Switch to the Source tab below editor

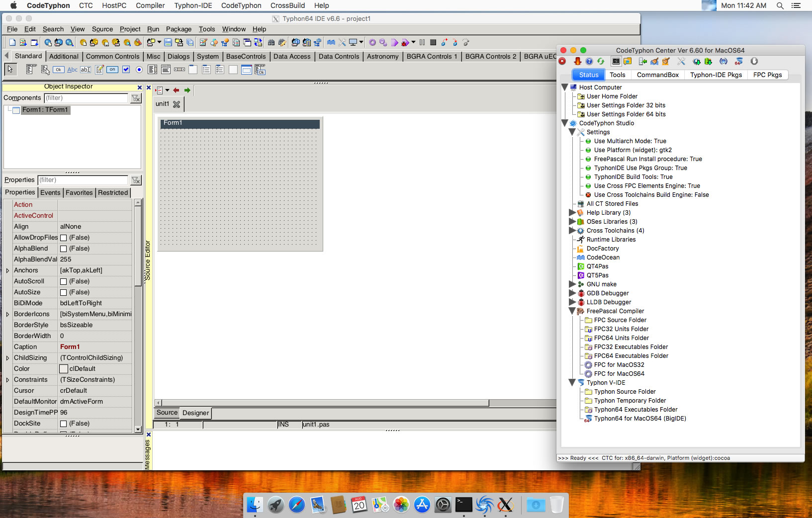pyautogui.click(x=167, y=413)
